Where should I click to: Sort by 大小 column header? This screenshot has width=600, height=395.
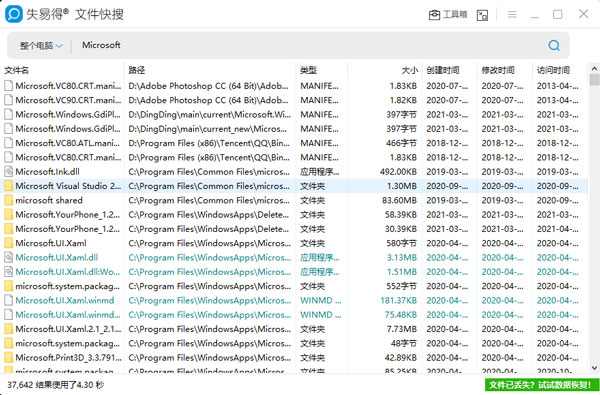pyautogui.click(x=409, y=70)
